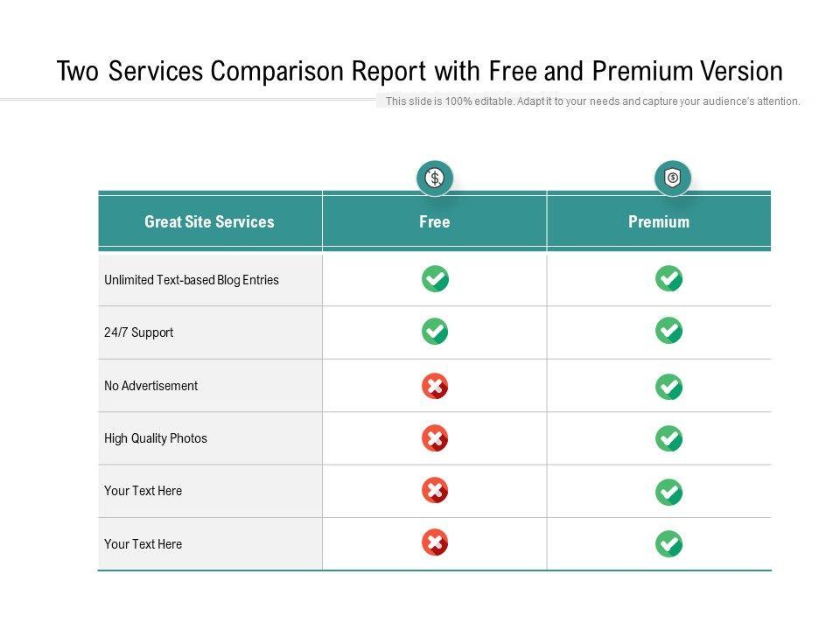Click Premium checkmark for 24/7 Support

click(669, 332)
